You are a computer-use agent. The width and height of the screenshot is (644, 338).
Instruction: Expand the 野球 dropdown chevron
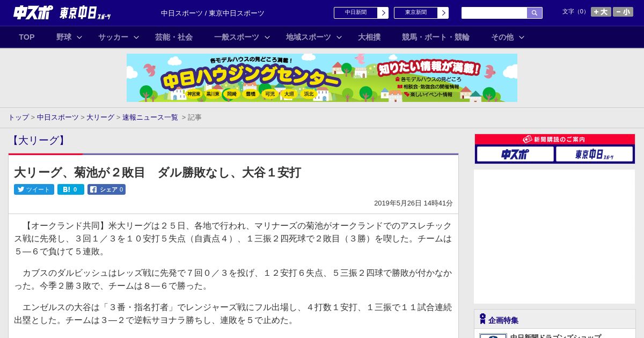[79, 37]
